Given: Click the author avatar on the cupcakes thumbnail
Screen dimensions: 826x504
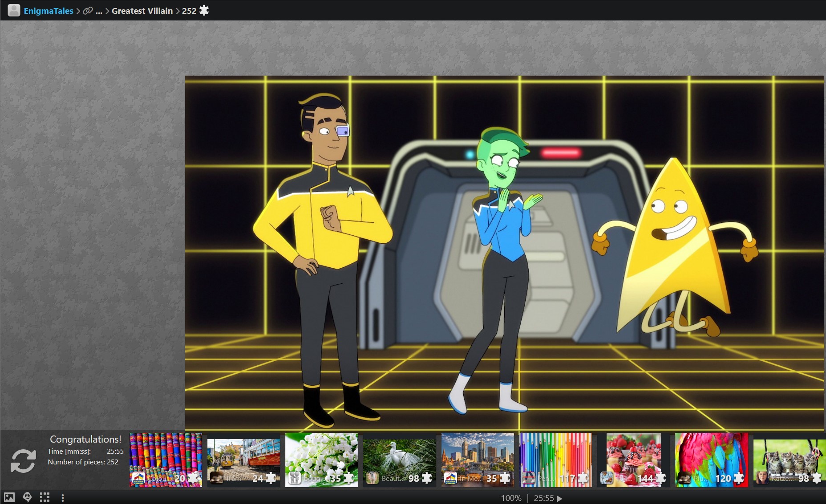Looking at the screenshot, I should 606,478.
